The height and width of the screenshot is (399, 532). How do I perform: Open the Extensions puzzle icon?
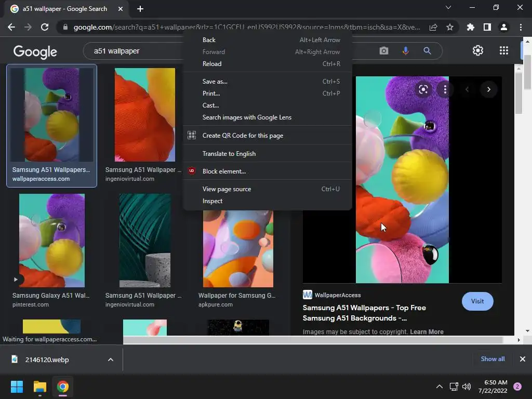pyautogui.click(x=471, y=27)
